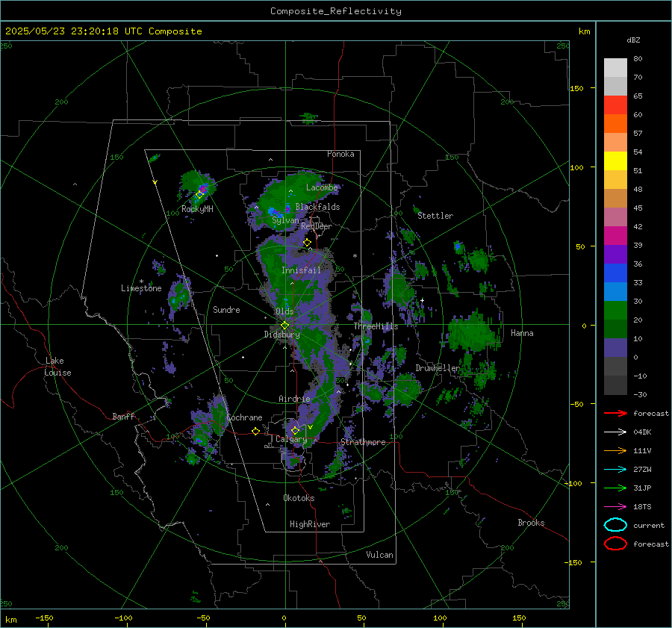Select the Lacombe town label

coord(322,187)
